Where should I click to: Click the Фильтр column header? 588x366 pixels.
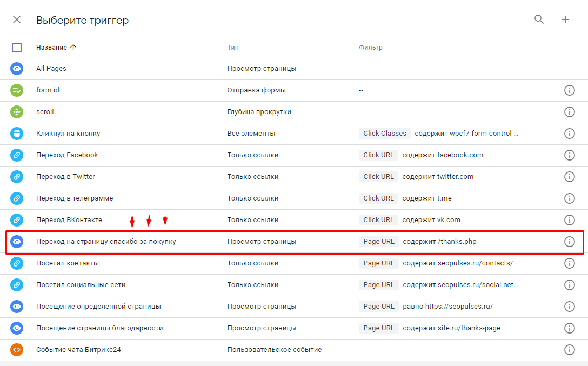click(x=371, y=48)
